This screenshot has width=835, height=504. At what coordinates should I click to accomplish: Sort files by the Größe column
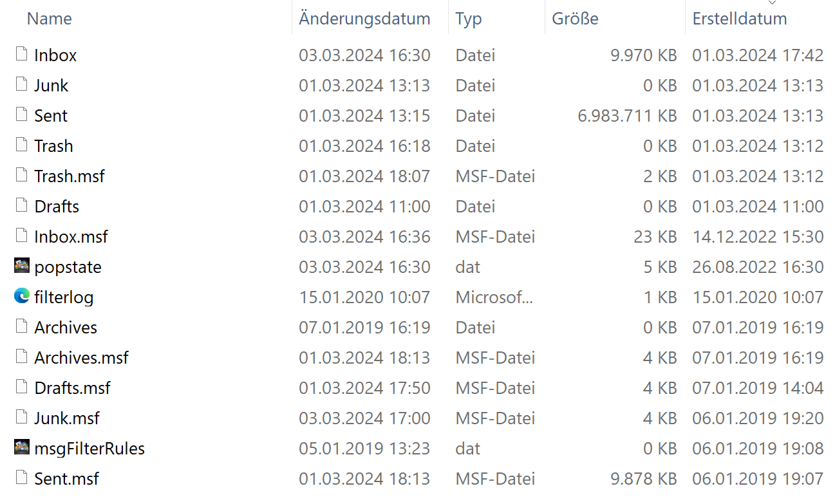click(575, 19)
